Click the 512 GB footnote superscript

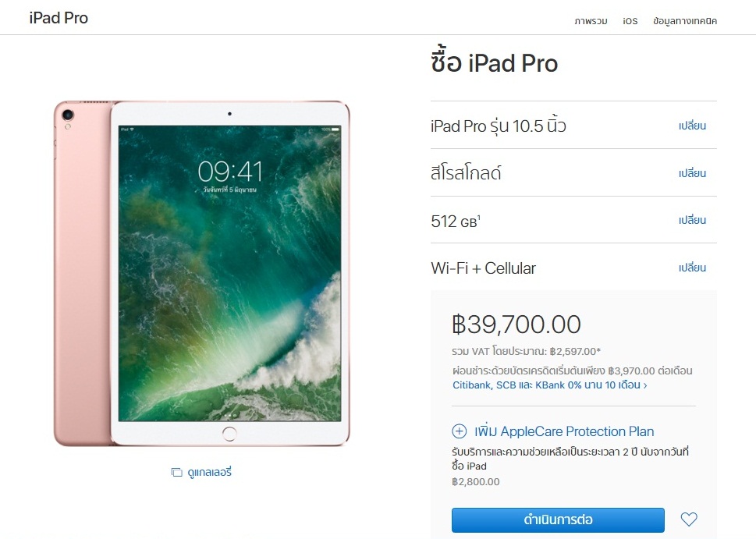pos(479,218)
